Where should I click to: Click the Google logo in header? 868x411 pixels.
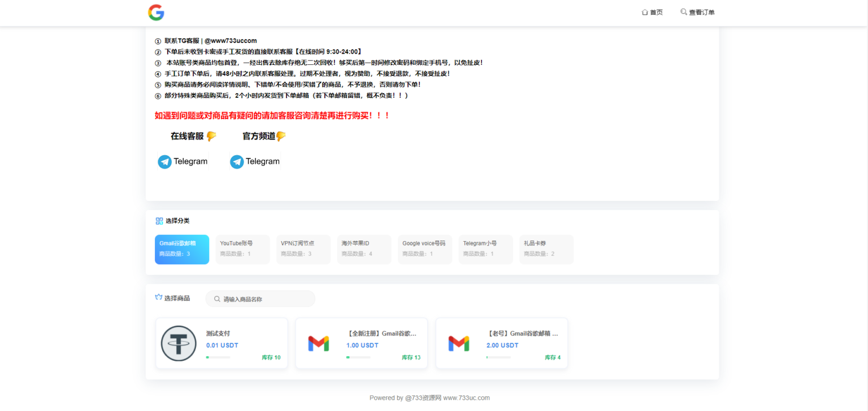[156, 12]
